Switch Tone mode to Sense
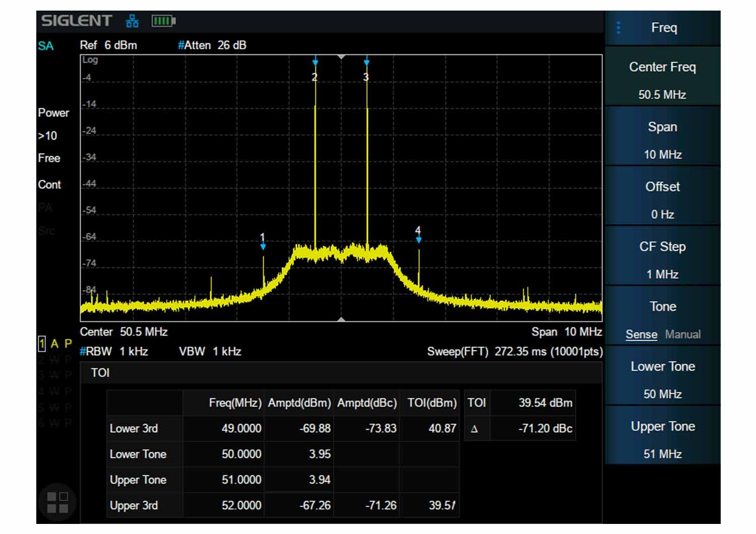756x534 pixels. point(641,335)
